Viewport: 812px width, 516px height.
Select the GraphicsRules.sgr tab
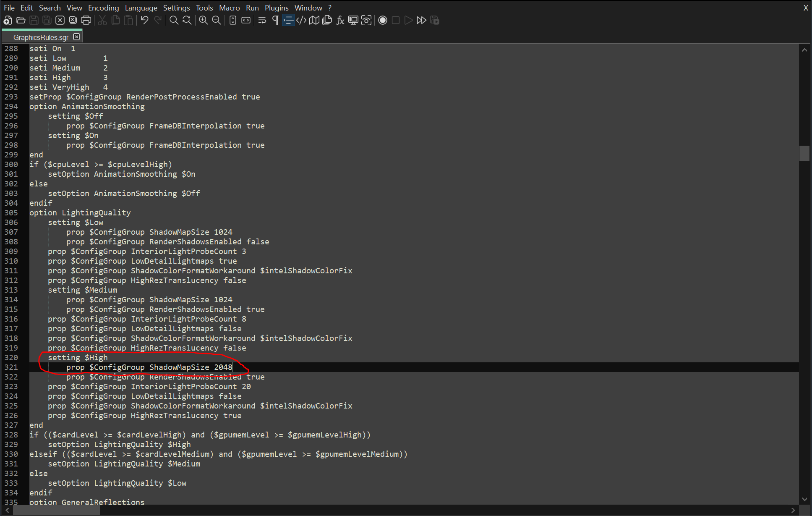click(41, 37)
